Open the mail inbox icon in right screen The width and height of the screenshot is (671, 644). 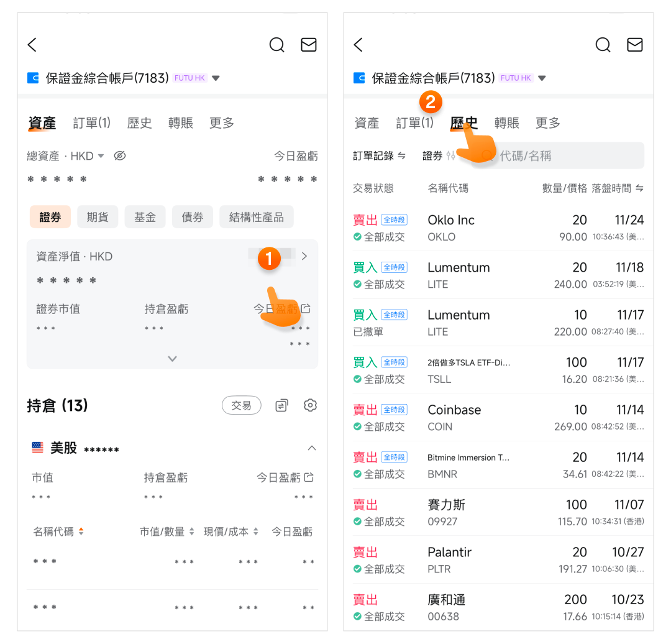tap(634, 45)
